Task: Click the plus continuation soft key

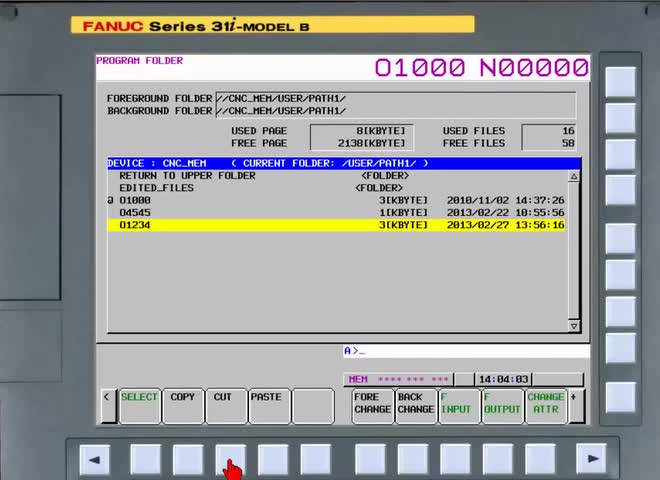Action: [x=576, y=406]
